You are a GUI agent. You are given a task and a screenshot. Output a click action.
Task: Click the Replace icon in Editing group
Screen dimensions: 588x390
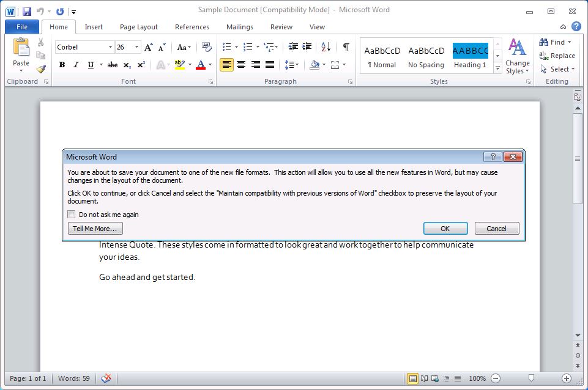point(544,56)
